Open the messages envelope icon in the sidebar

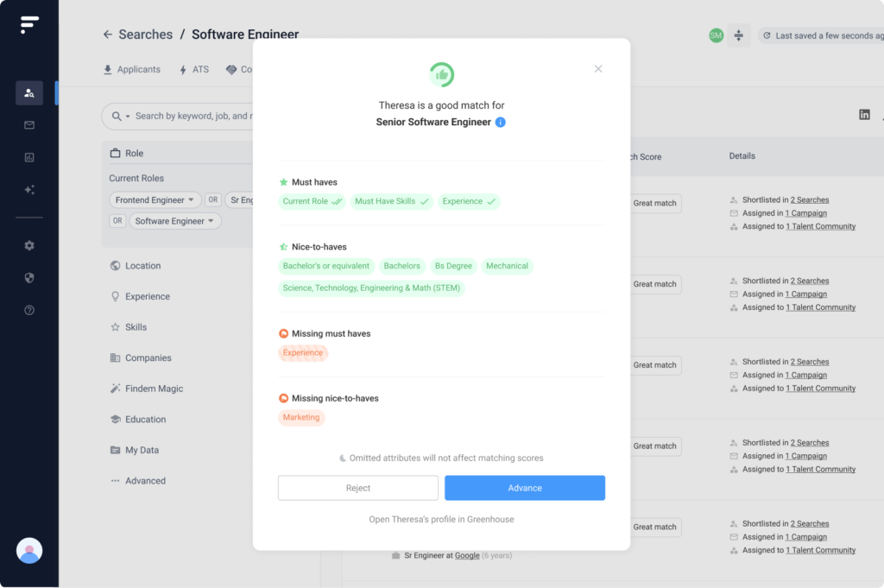(x=29, y=124)
